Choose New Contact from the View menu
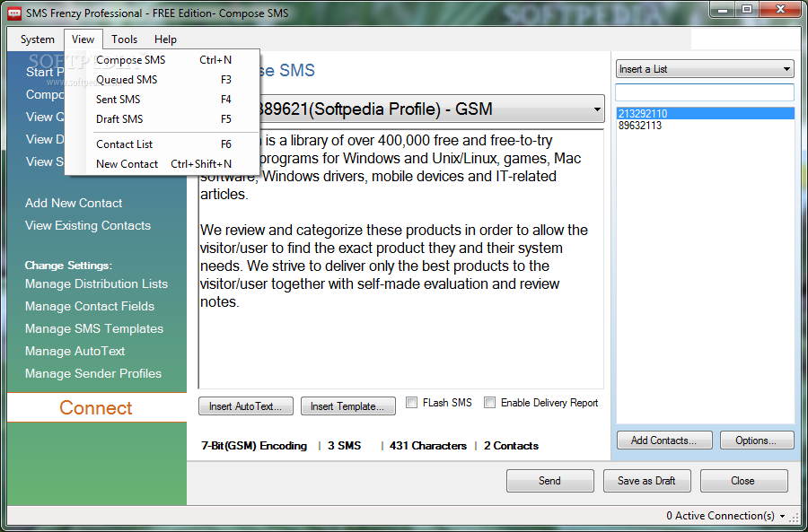This screenshot has width=808, height=532. (x=162, y=164)
